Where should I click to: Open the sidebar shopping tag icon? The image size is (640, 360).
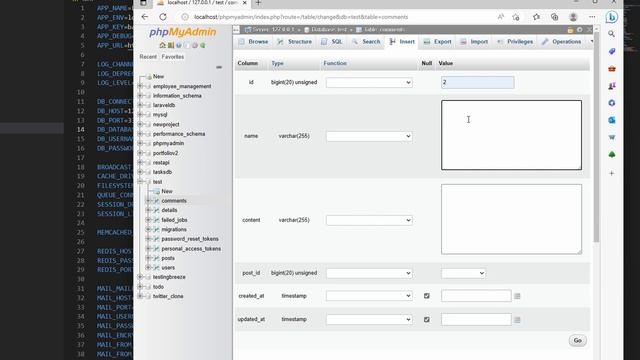pos(611,51)
